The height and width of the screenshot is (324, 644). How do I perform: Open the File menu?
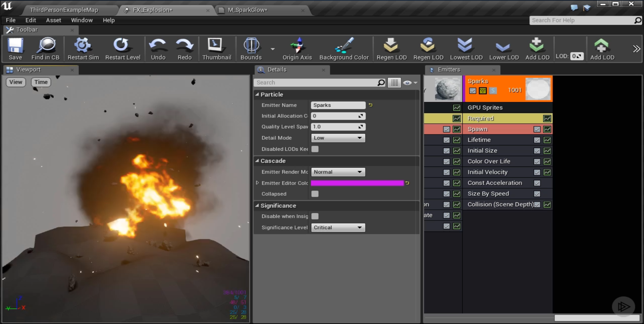pyautogui.click(x=11, y=20)
